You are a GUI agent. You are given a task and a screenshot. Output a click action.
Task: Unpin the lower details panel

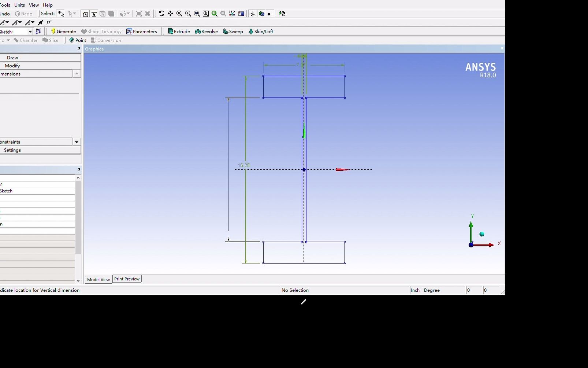pyautogui.click(x=79, y=169)
